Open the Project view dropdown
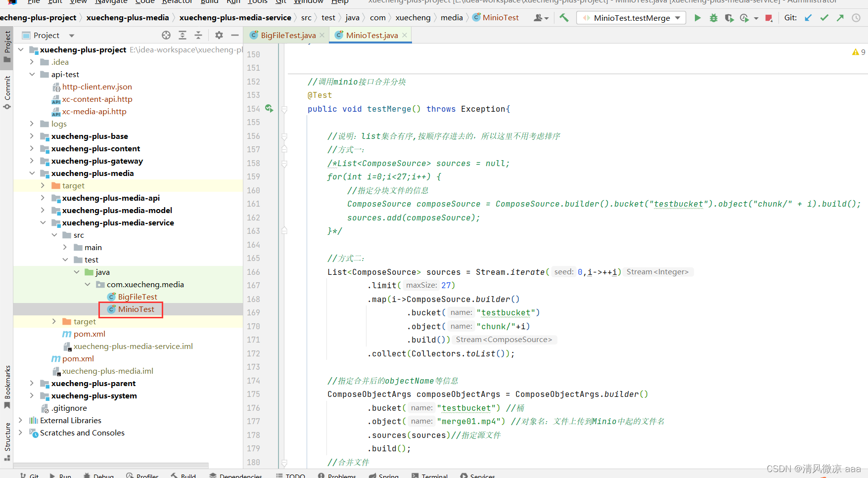The height and width of the screenshot is (478, 868). tap(72, 36)
